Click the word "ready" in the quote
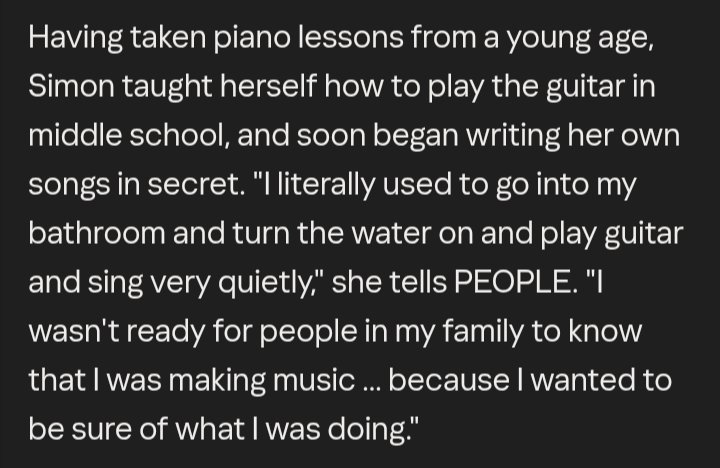Image resolution: width=720 pixels, height=468 pixels. [x=165, y=332]
